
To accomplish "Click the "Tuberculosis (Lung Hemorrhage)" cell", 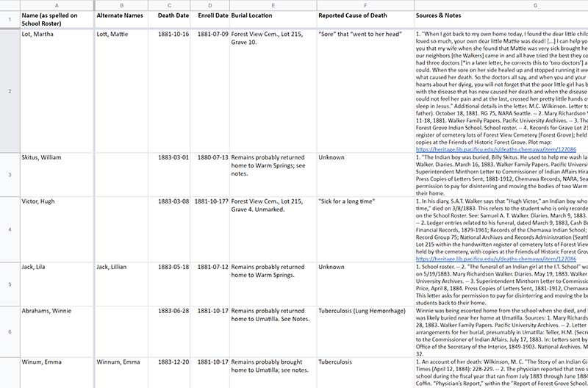I will pyautogui.click(x=362, y=311).
